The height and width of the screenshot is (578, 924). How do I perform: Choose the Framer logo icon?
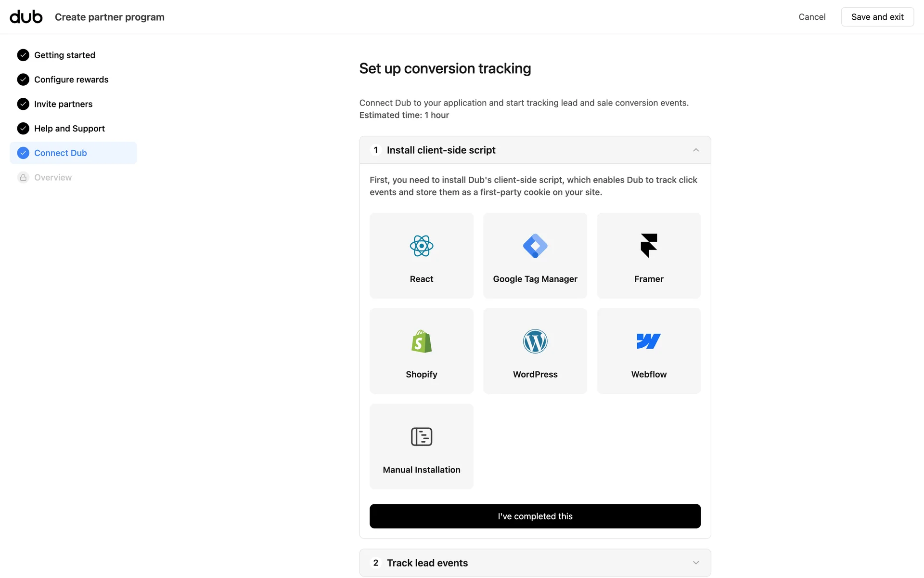649,246
